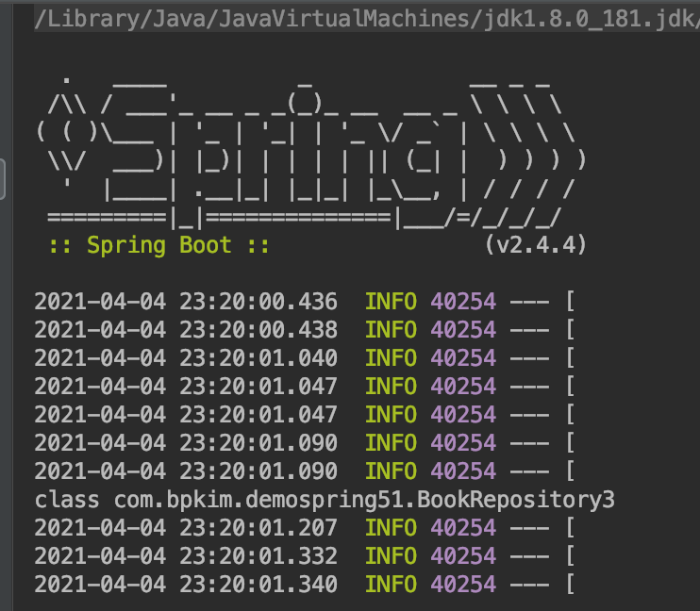Image resolution: width=700 pixels, height=611 pixels.
Task: Click the left gutter handle beside the console
Action: pyautogui.click(x=2, y=179)
